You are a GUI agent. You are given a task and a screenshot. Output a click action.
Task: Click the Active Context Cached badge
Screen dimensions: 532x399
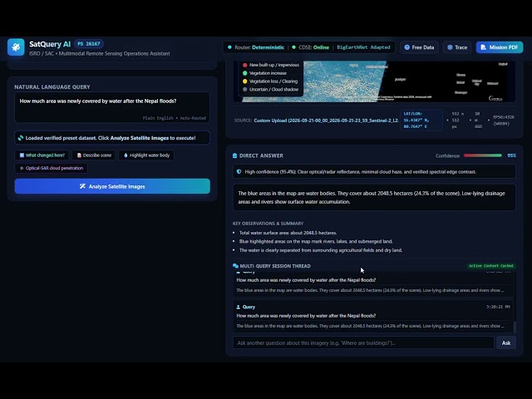click(x=491, y=266)
